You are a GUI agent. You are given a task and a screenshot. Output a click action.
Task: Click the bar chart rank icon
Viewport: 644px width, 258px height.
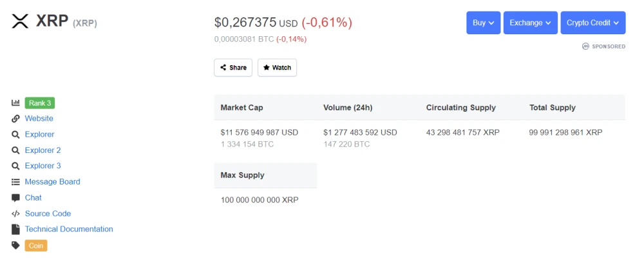pyautogui.click(x=15, y=103)
